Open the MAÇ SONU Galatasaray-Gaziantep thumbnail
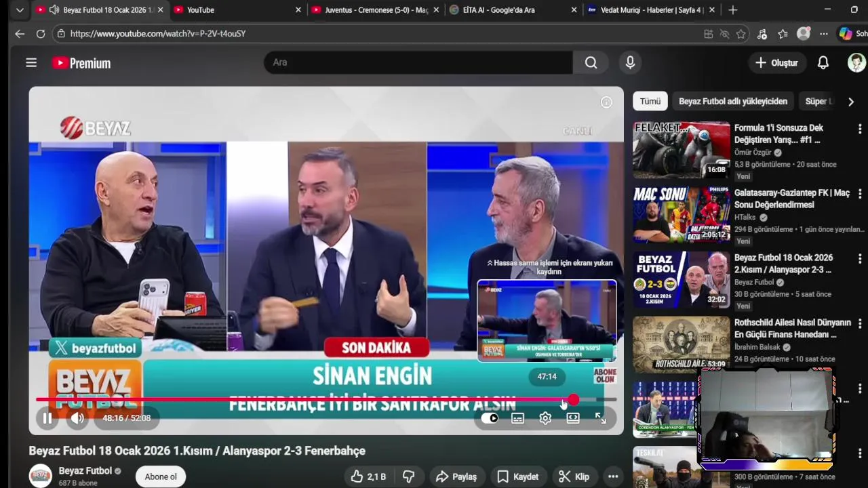This screenshot has height=488, width=868. 682,214
